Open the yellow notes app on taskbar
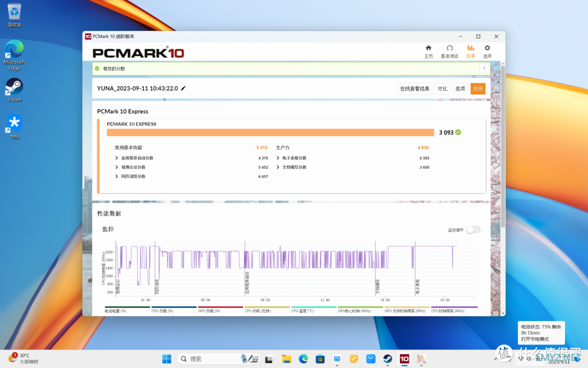 click(x=354, y=359)
